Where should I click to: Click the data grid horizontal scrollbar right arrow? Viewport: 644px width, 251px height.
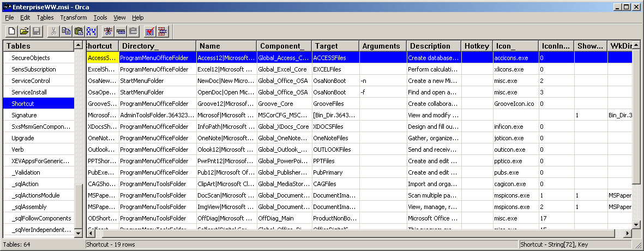pos(627,234)
